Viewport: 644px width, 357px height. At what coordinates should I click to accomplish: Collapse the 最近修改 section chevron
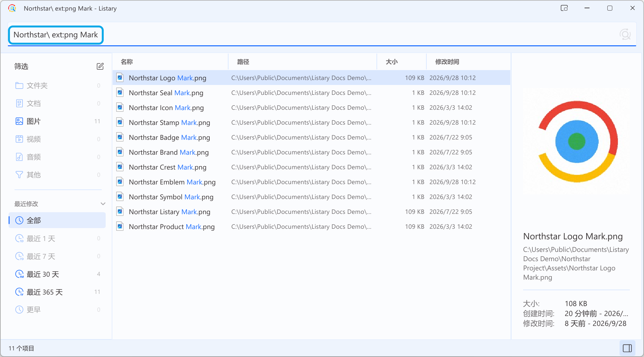tap(103, 204)
